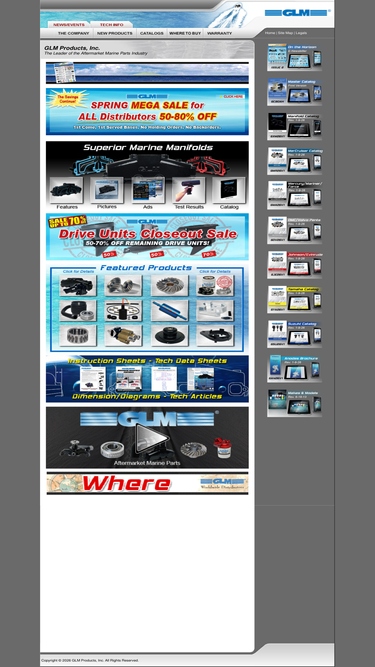Open the Suzuki Catalog
The height and width of the screenshot is (667, 375).
(x=294, y=334)
